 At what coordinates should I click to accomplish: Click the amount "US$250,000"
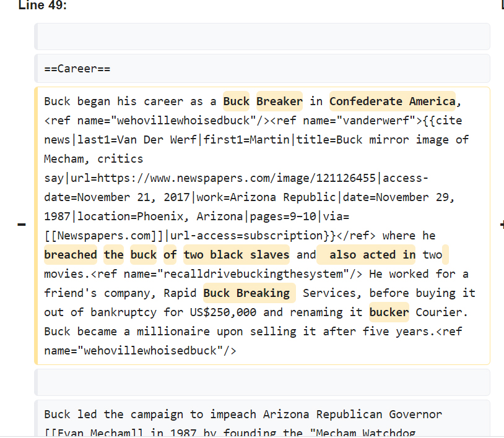click(x=223, y=312)
